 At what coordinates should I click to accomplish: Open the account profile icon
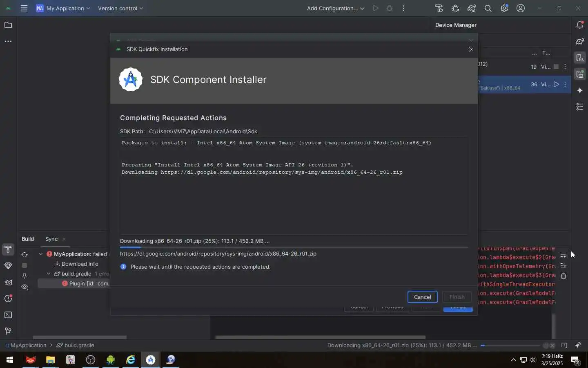coord(521,8)
